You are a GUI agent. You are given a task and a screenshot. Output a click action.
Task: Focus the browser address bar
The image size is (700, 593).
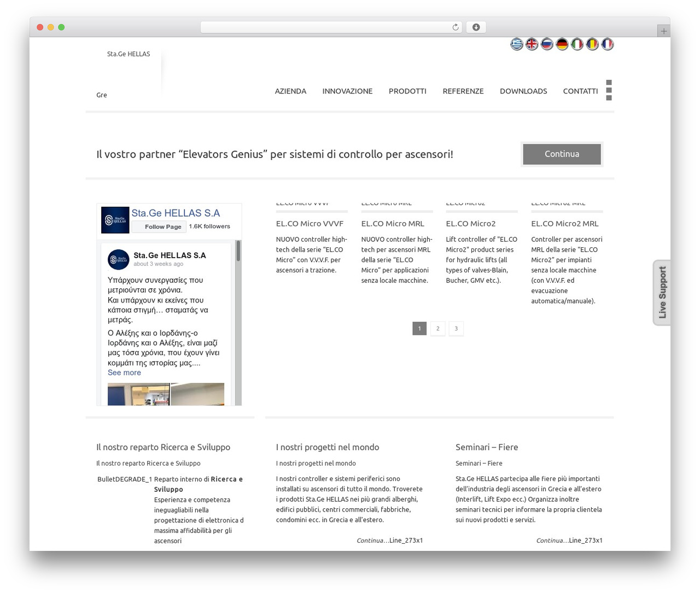pos(331,27)
